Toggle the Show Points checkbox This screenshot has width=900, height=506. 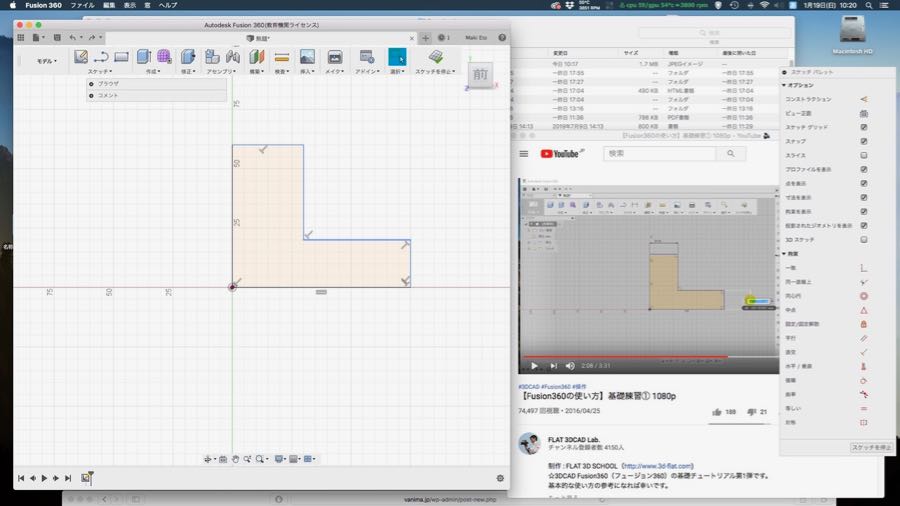[x=863, y=184]
